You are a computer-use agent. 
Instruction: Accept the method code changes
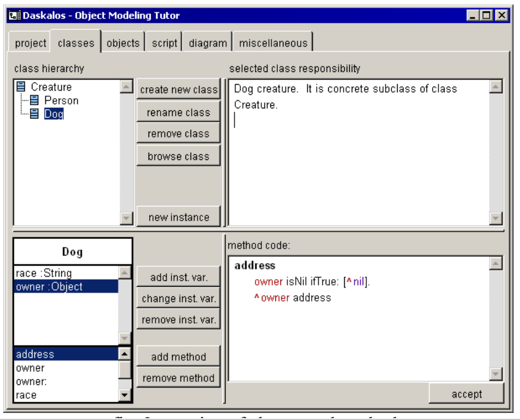(466, 394)
